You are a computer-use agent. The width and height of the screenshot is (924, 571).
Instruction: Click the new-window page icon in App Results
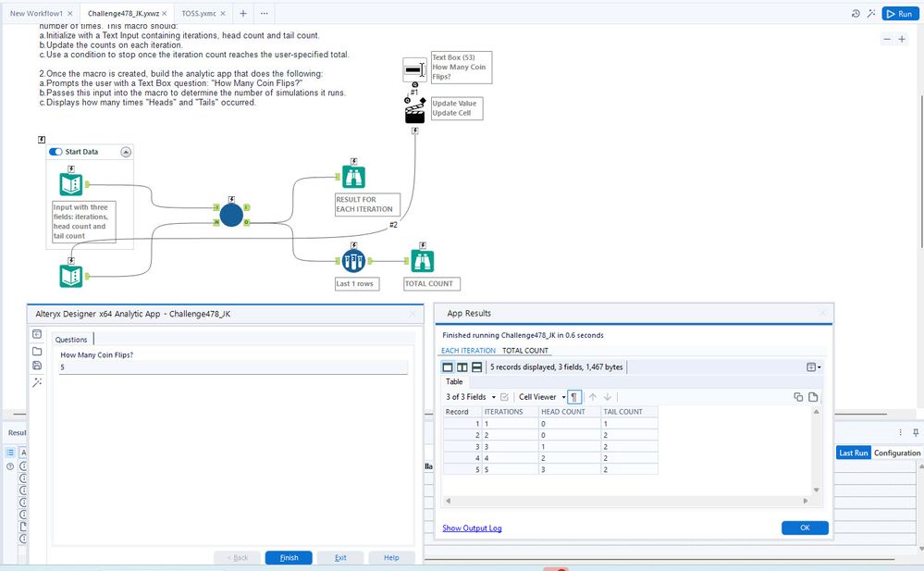813,397
